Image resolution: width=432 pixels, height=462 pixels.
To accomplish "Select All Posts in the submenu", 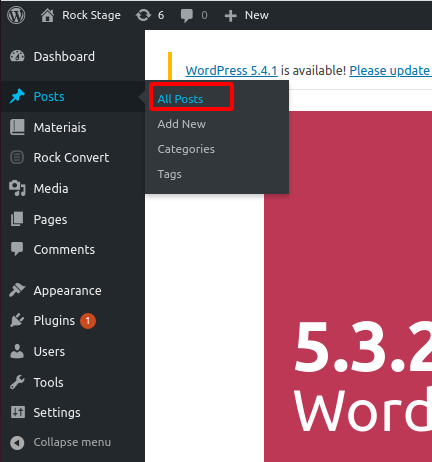I will (180, 99).
